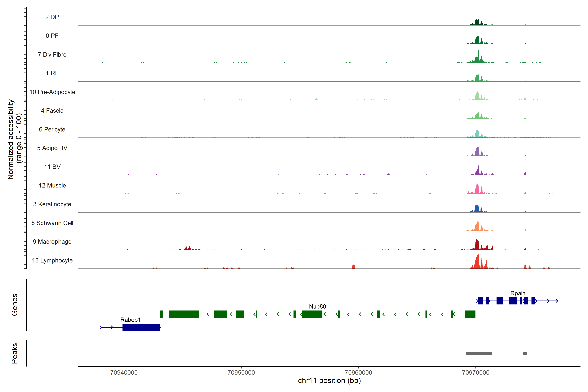Click the 7 Div Fibro track label
The image size is (588, 392).
tap(52, 55)
